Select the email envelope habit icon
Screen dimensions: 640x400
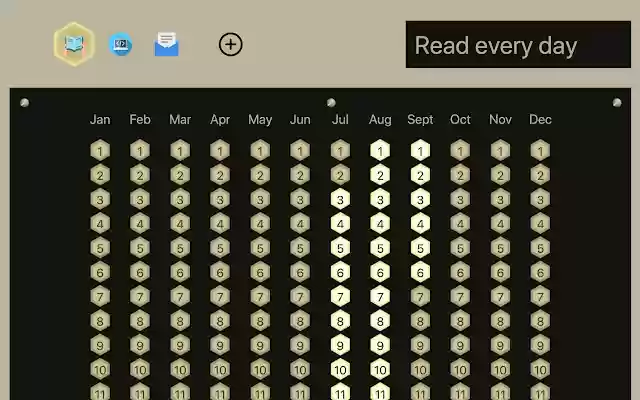(167, 44)
